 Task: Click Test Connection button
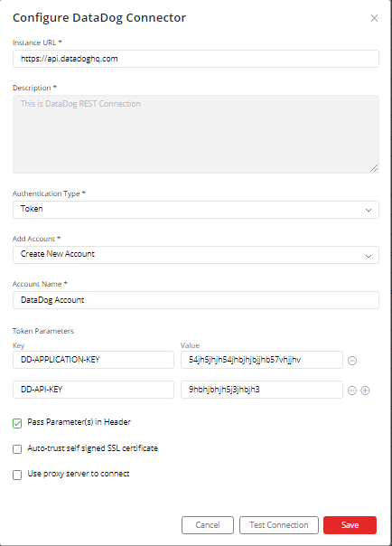pyautogui.click(x=278, y=525)
